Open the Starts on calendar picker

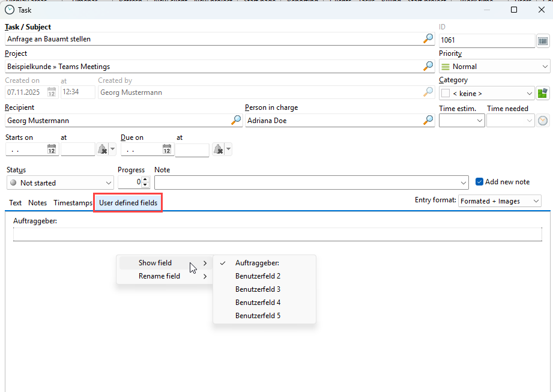[x=52, y=149]
